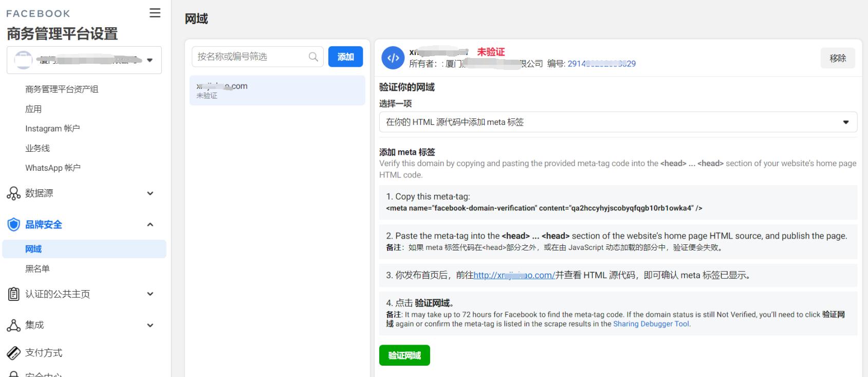Click the 数据源 data source icon
The width and height of the screenshot is (868, 377).
[x=13, y=193]
